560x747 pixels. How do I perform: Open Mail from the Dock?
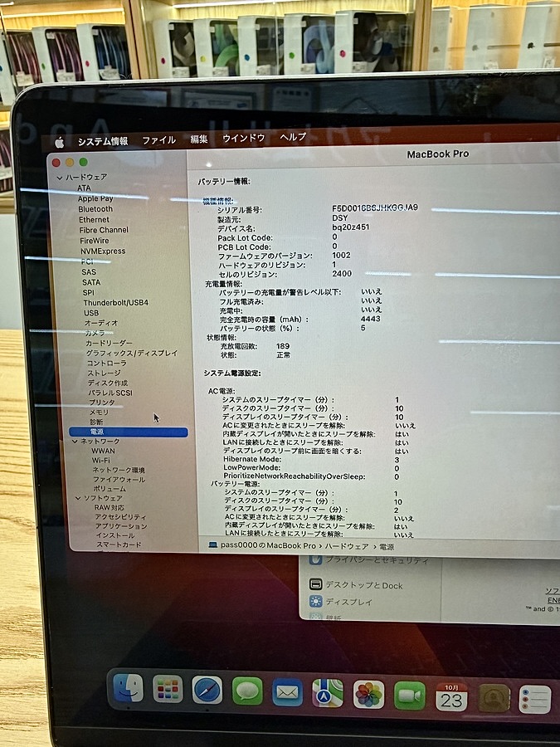tap(287, 692)
